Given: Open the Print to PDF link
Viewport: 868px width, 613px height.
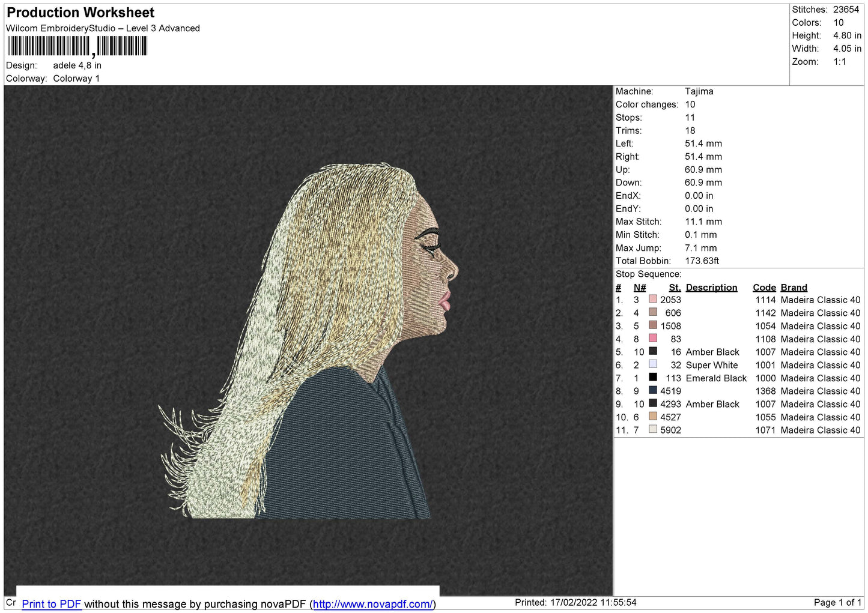Looking at the screenshot, I should (52, 604).
